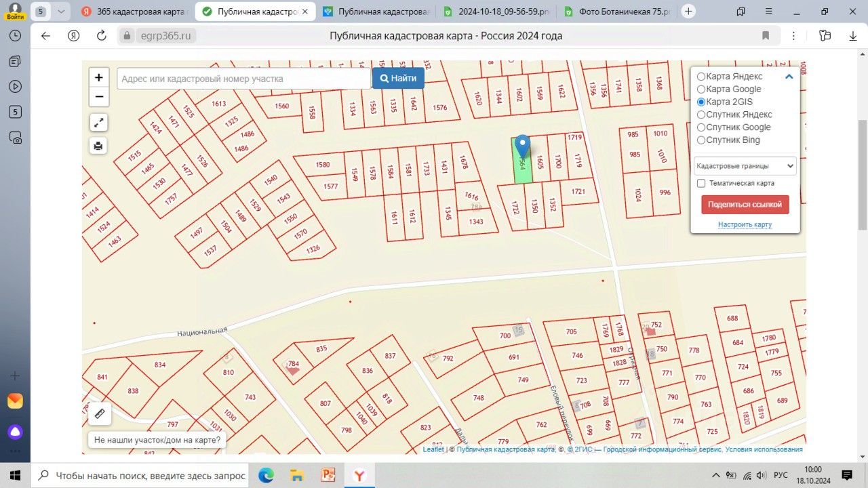Go back to the previous page
868x488 pixels.
[45, 36]
